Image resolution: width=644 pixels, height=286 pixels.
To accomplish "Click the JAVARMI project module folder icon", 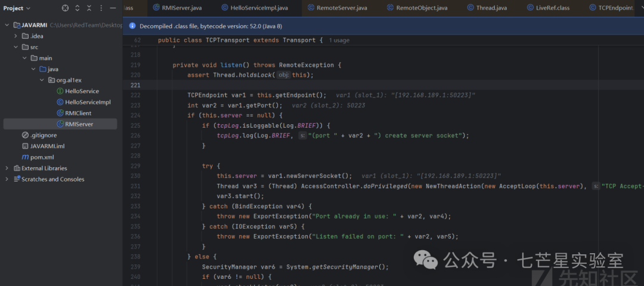I will click(x=17, y=25).
